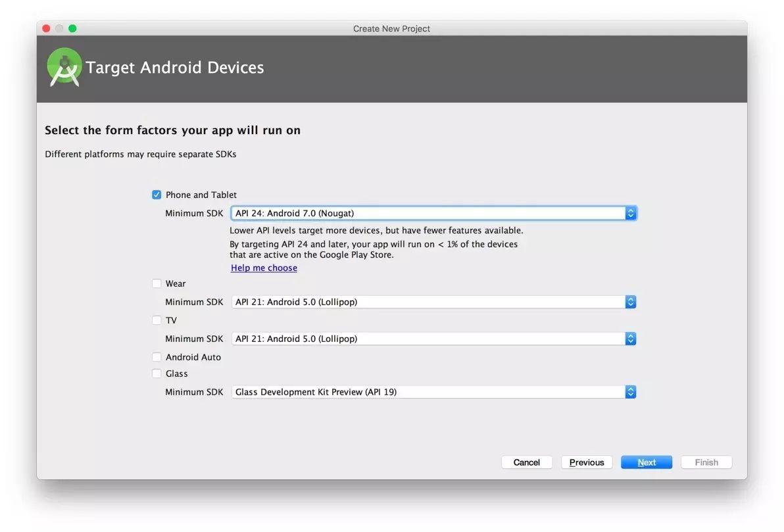Click the Phone and Tablet label text

pyautogui.click(x=201, y=195)
